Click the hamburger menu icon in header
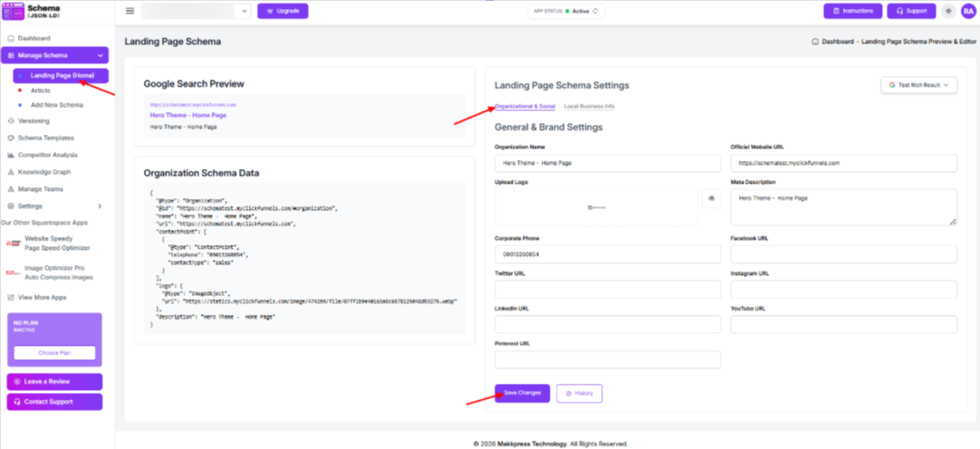Image resolution: width=980 pixels, height=449 pixels. pos(130,11)
